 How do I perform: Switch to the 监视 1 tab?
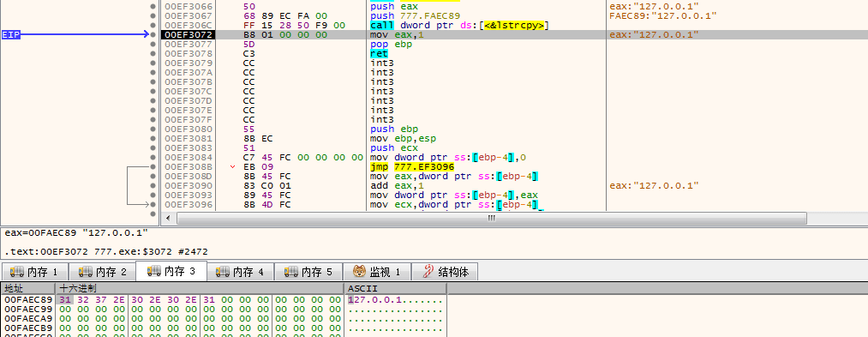378,272
